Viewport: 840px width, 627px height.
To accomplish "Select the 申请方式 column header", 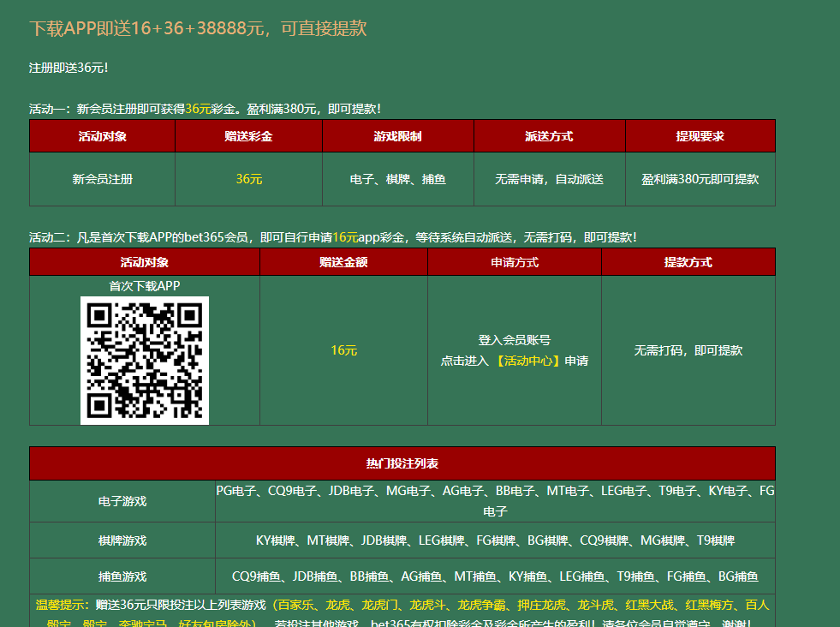I will pyautogui.click(x=515, y=262).
